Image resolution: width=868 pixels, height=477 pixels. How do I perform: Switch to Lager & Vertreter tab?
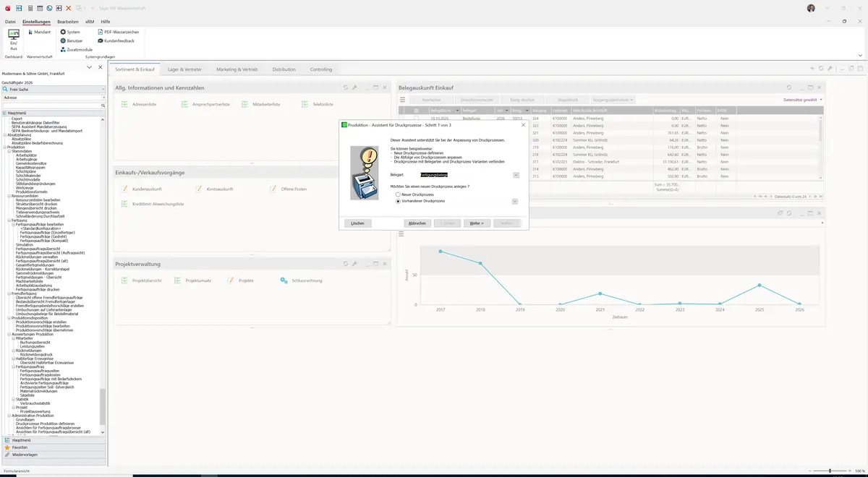[185, 69]
